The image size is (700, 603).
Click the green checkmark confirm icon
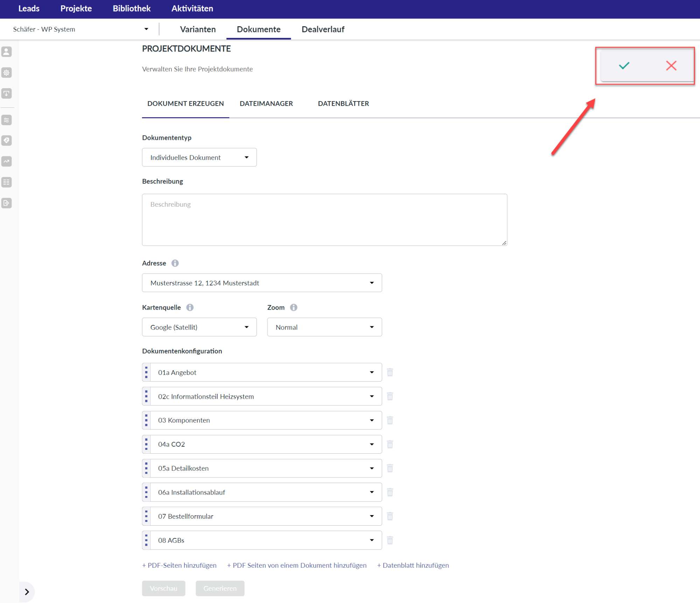[x=624, y=65]
